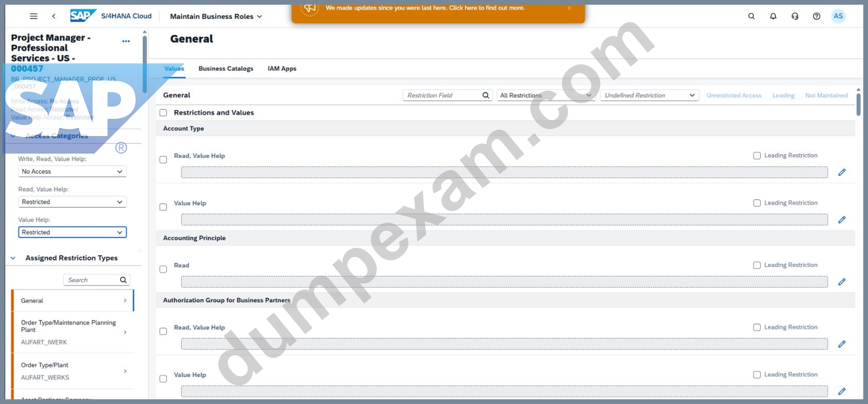This screenshot has width=868, height=404.
Task: Click the AS user avatar
Action: [838, 16]
